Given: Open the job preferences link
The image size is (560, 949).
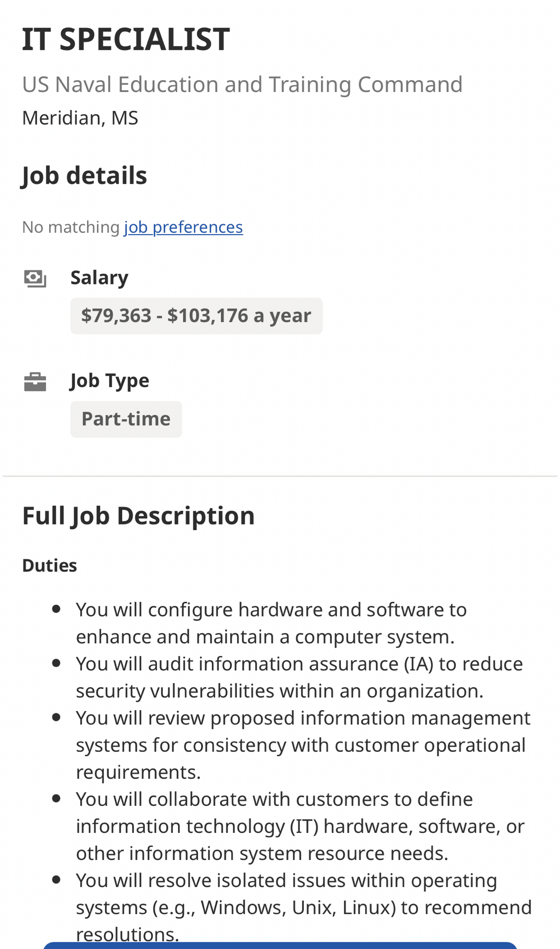Looking at the screenshot, I should [183, 227].
